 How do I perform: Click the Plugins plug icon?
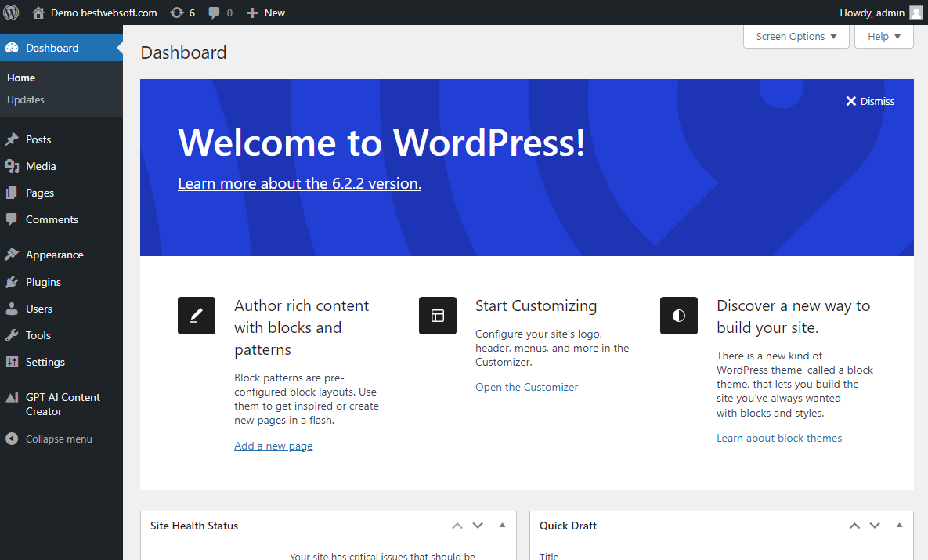[12, 282]
